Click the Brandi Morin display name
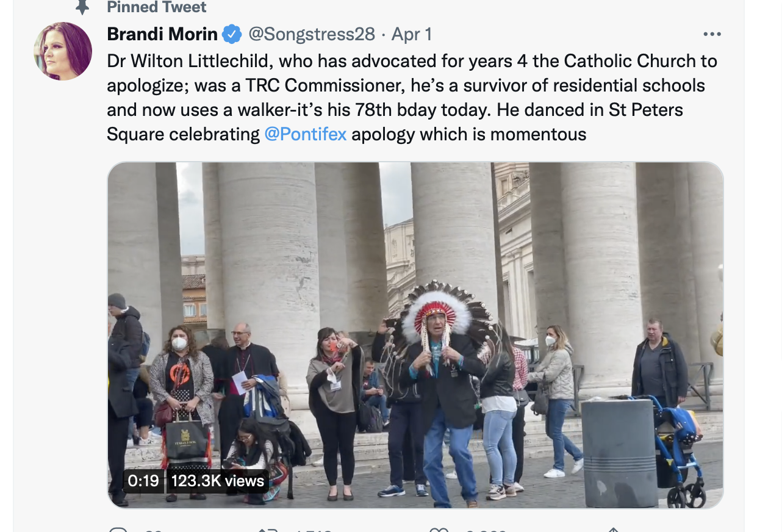The height and width of the screenshot is (532, 782). pyautogui.click(x=162, y=34)
